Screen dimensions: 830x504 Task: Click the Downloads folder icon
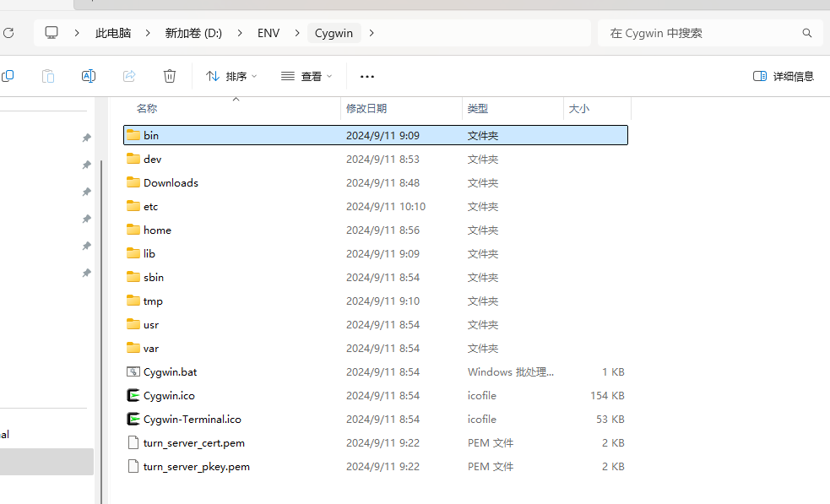[133, 182]
